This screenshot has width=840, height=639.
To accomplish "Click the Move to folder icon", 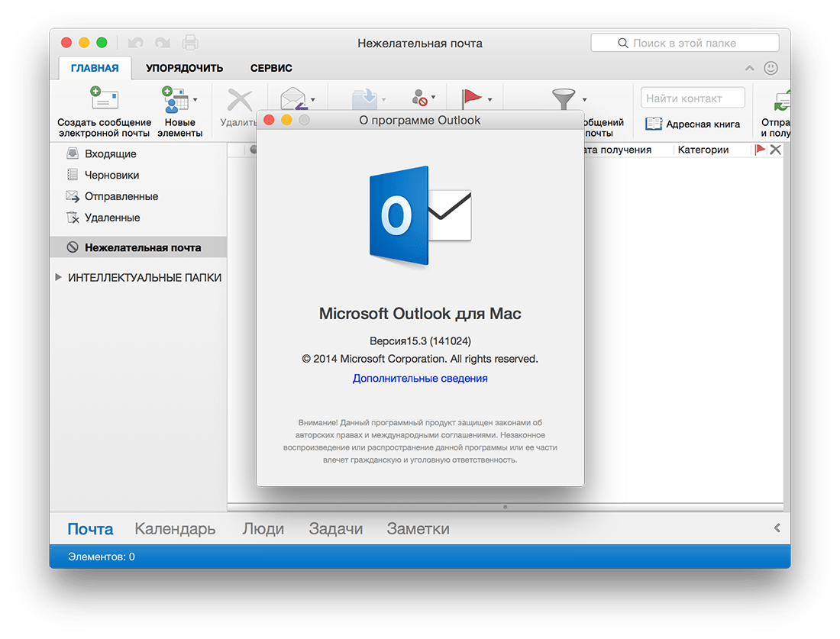I will tap(364, 99).
